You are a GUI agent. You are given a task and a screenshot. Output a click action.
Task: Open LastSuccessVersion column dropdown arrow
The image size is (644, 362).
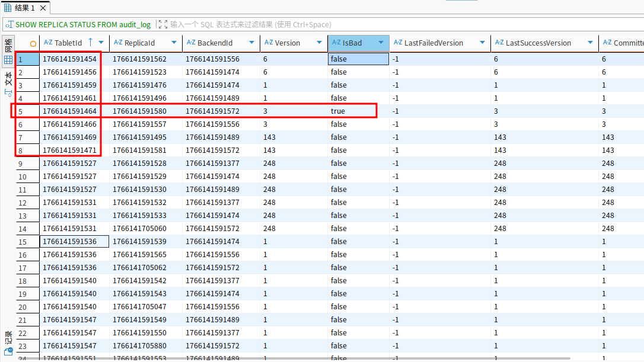point(590,43)
